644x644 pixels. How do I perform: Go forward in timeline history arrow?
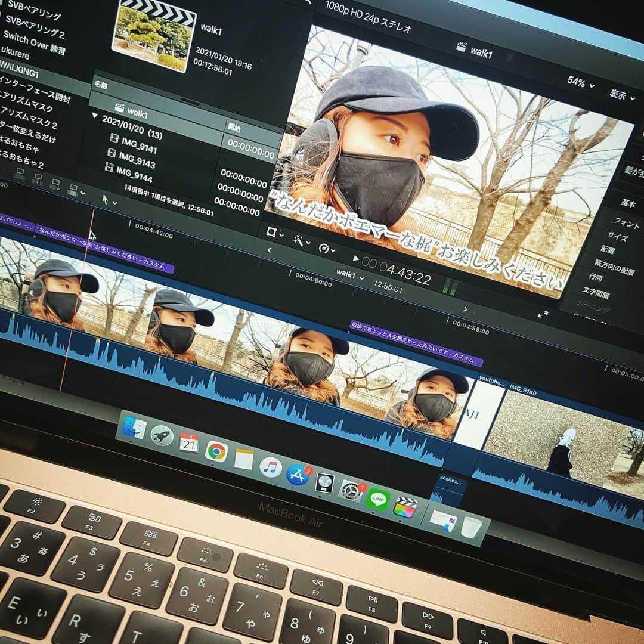[x=465, y=309]
